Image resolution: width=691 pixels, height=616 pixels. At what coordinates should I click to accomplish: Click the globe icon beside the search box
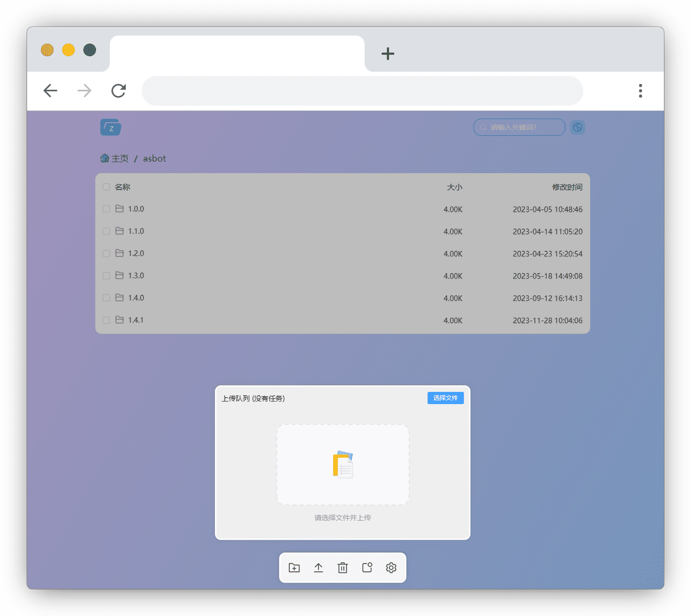577,127
